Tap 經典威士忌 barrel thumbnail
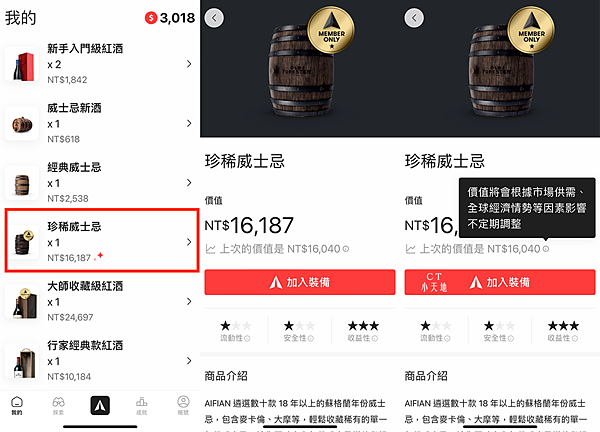 click(x=22, y=183)
